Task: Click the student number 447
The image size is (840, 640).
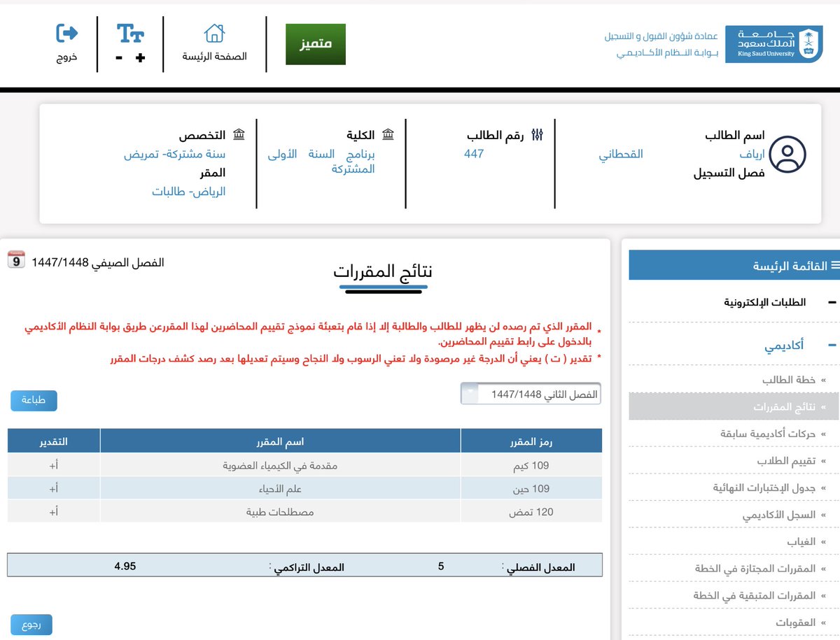Action: tap(474, 153)
